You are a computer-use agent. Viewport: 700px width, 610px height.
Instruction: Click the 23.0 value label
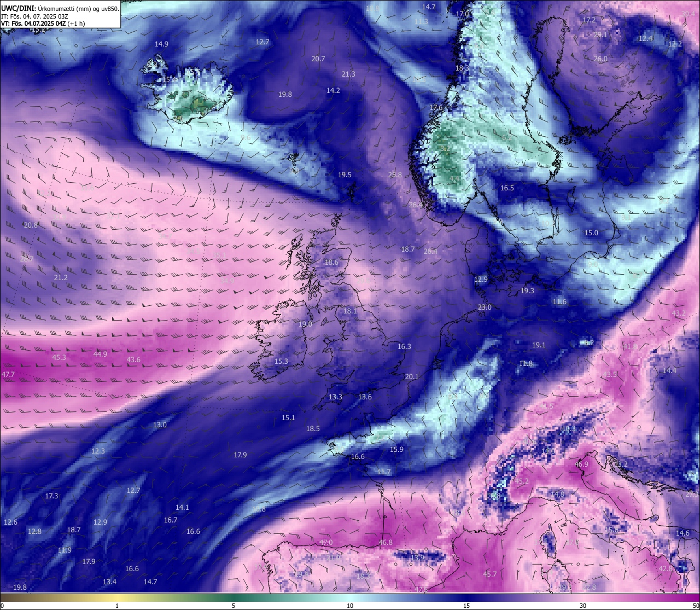[x=485, y=307]
